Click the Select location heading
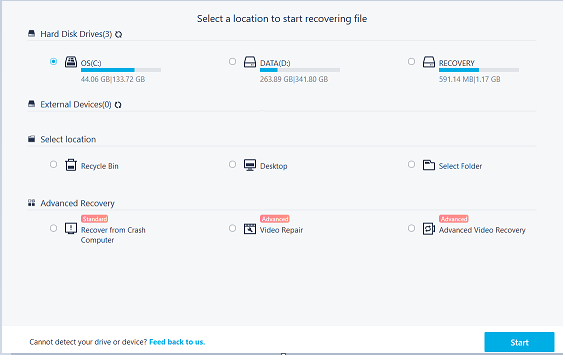The height and width of the screenshot is (362, 565). [x=68, y=139]
